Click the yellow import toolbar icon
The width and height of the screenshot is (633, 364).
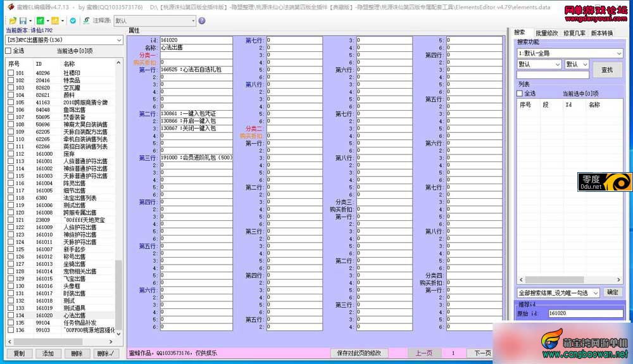(x=55, y=21)
